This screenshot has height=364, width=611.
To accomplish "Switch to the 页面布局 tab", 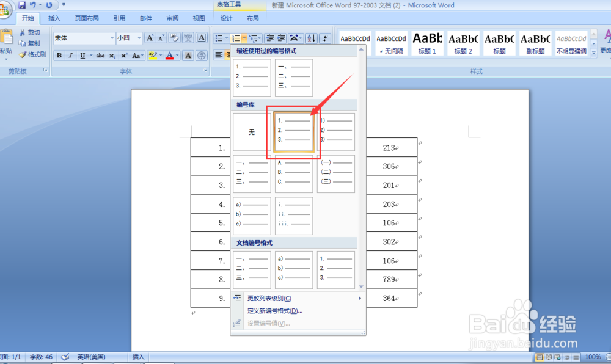I will click(x=87, y=18).
